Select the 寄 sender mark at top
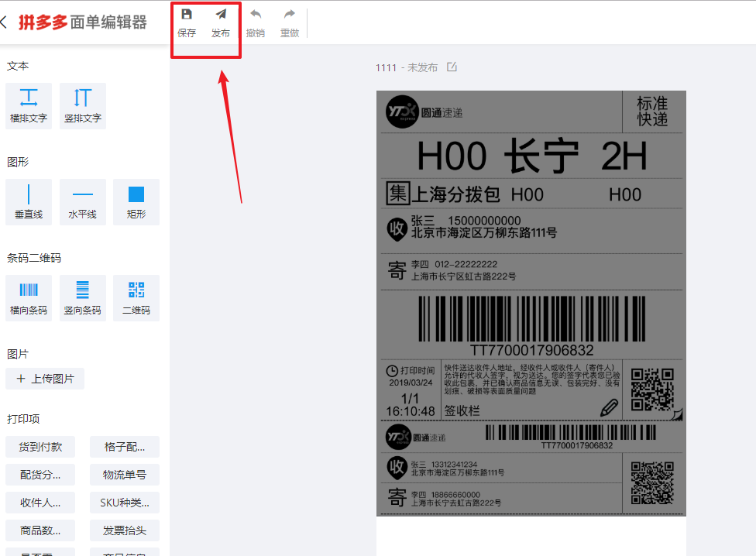 pyautogui.click(x=397, y=270)
